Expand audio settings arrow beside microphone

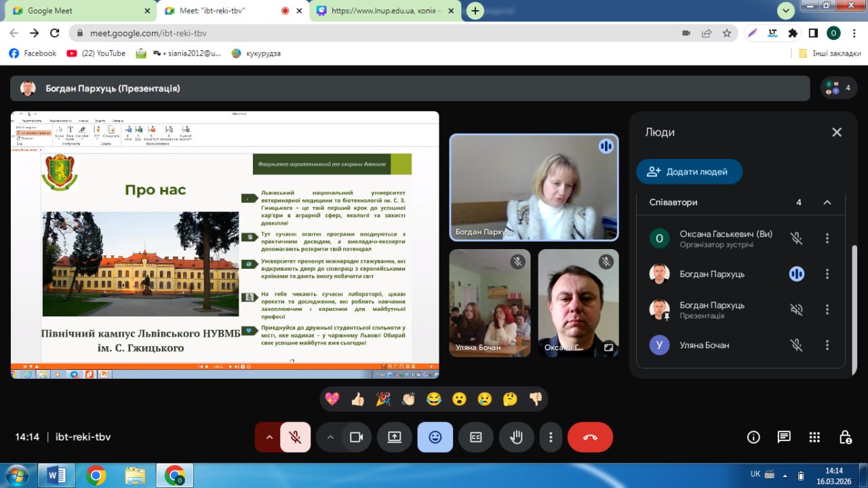[x=269, y=438]
